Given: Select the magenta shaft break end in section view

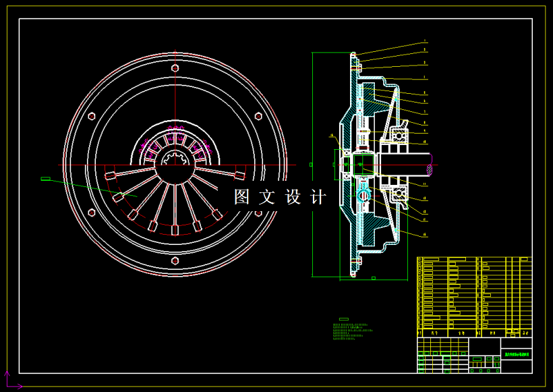Looking at the screenshot, I should [430, 165].
